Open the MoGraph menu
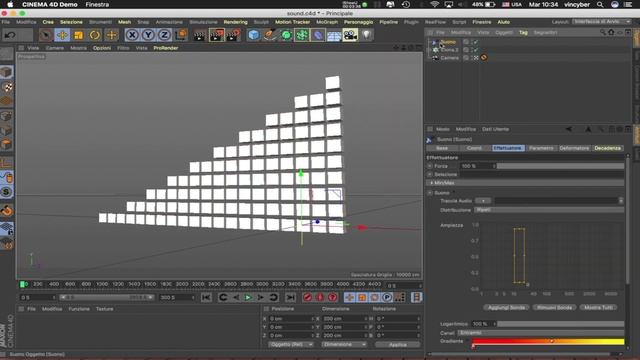 pyautogui.click(x=327, y=22)
